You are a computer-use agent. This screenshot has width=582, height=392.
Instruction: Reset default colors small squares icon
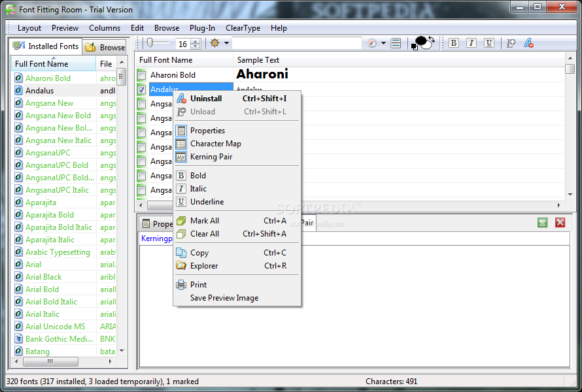click(415, 47)
